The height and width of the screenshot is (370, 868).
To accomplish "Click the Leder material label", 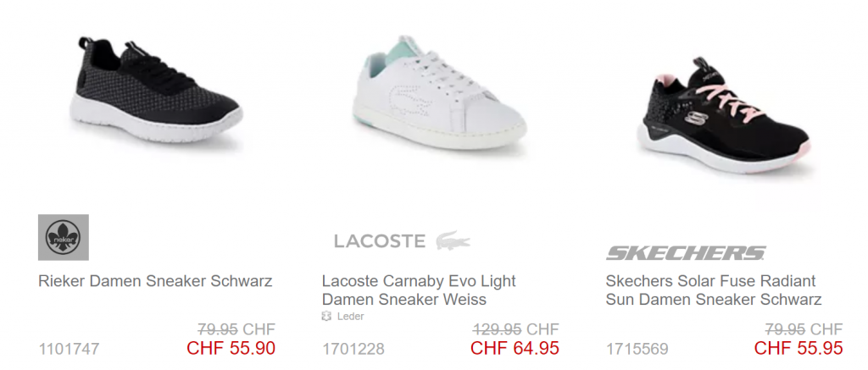I will pyautogui.click(x=350, y=317).
